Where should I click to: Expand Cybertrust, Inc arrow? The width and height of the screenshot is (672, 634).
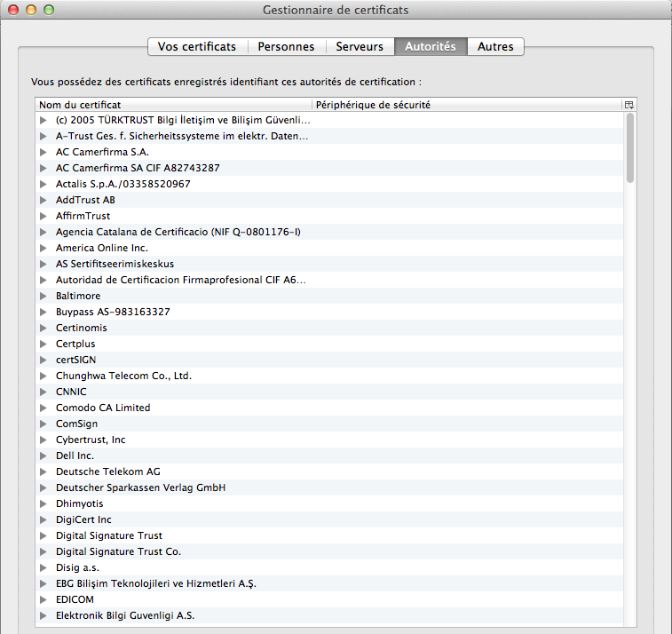click(x=43, y=440)
